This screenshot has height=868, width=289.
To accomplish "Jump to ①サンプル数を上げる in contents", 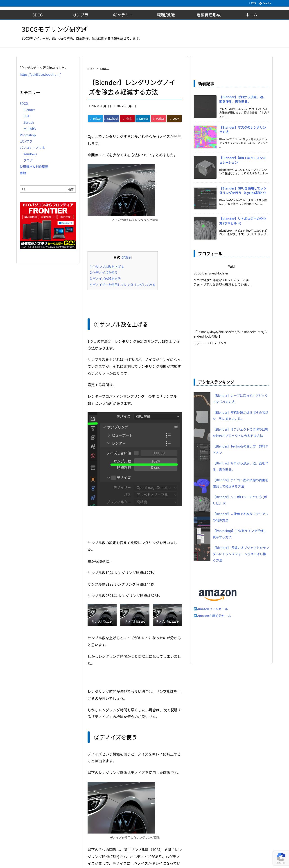I will pos(107,267).
